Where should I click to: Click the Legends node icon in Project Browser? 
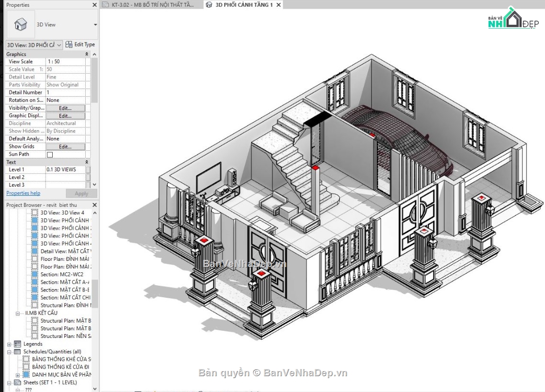[17, 344]
